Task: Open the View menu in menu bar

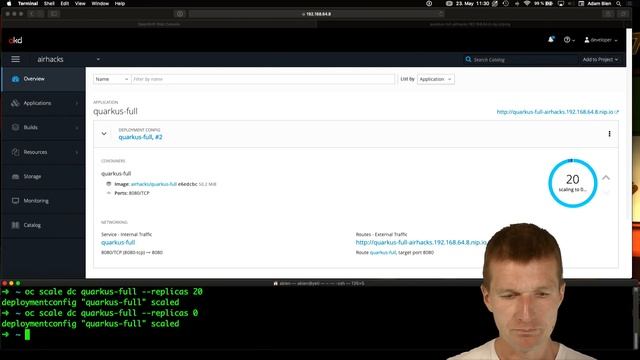Action: coord(80,3)
